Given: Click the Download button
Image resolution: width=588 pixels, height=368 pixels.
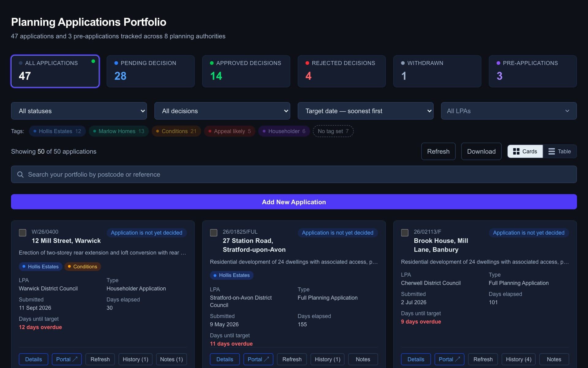Looking at the screenshot, I should [481, 151].
